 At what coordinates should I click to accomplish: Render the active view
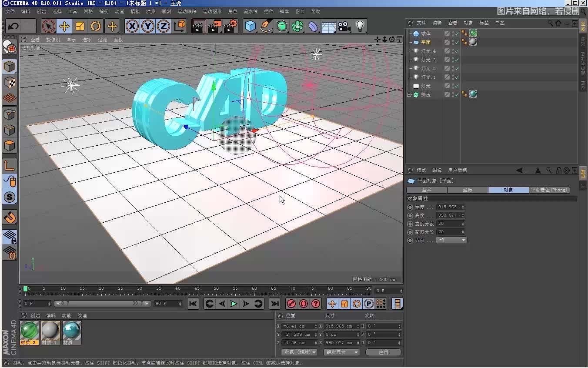point(199,27)
